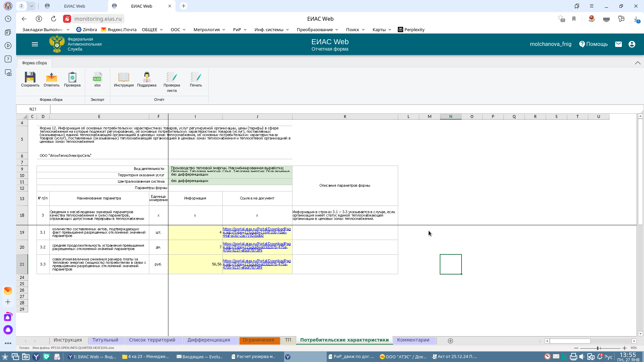Expand Закладки Выполнен bookmarks folder
Image resolution: width=644 pixels, height=362 pixels.
pos(46,29)
